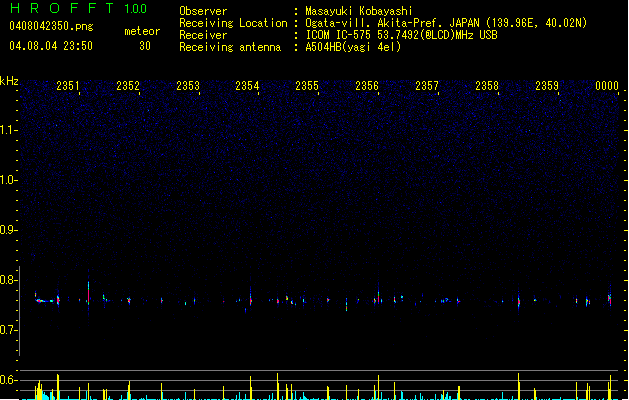Click the 1.0 kHz frequency label

pyautogui.click(x=8, y=180)
